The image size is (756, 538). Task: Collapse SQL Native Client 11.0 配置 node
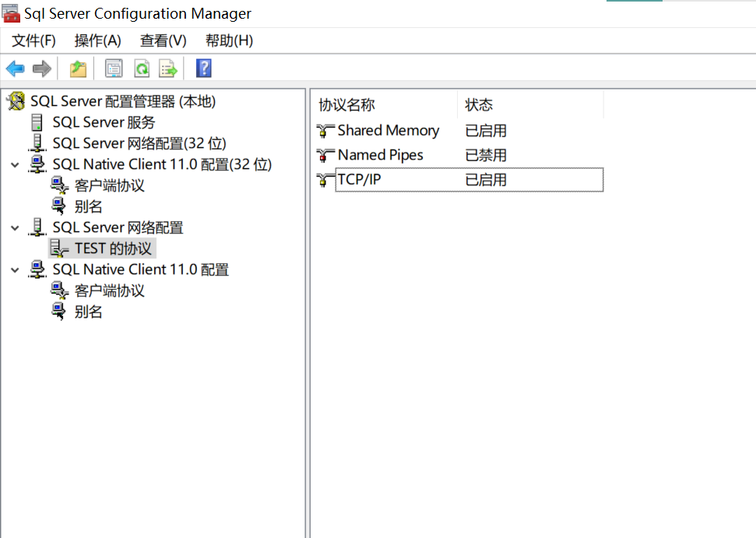[x=16, y=269]
